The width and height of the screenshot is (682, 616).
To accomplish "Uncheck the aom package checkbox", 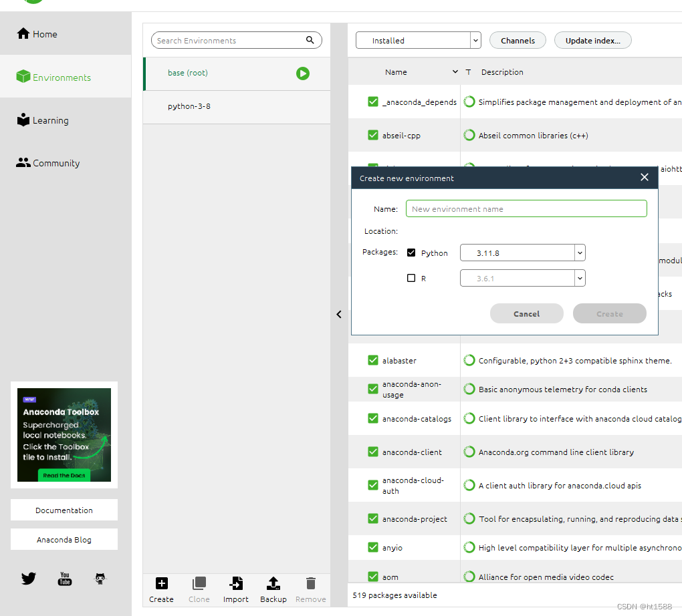I will [x=372, y=577].
